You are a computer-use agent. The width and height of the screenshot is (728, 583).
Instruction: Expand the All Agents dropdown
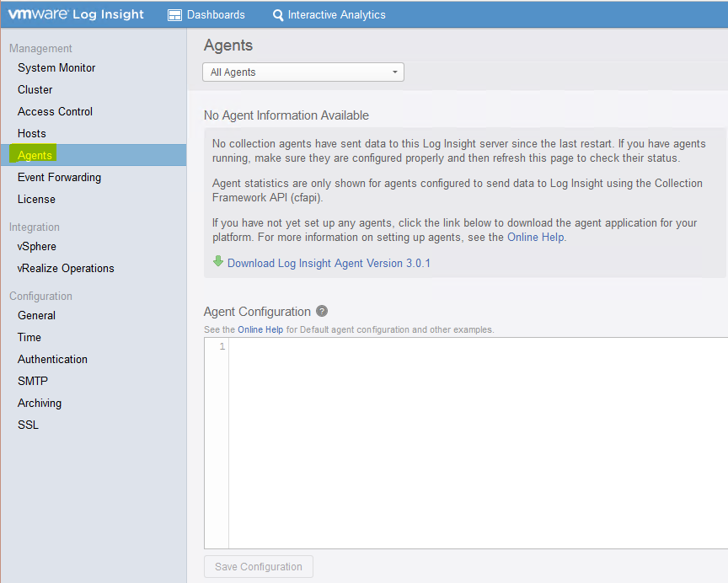pyautogui.click(x=303, y=72)
